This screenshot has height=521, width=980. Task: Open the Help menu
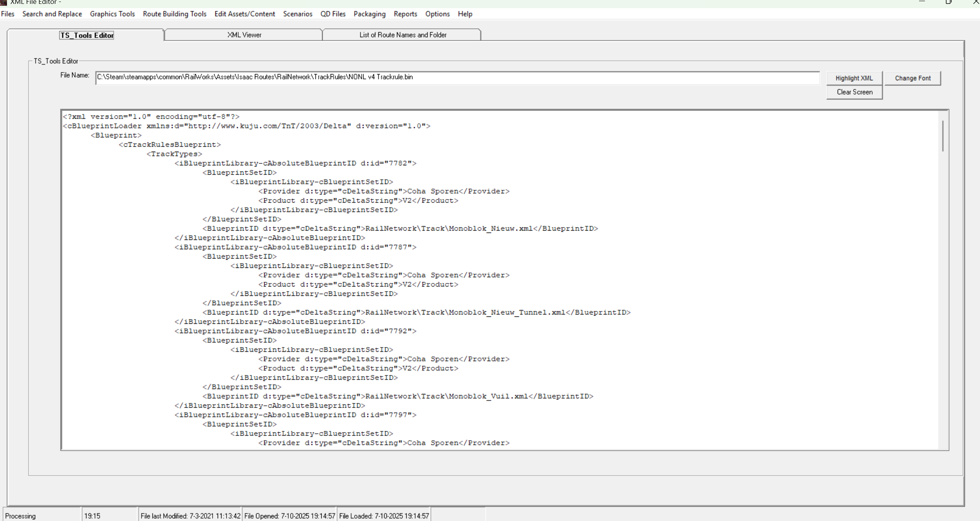[465, 14]
